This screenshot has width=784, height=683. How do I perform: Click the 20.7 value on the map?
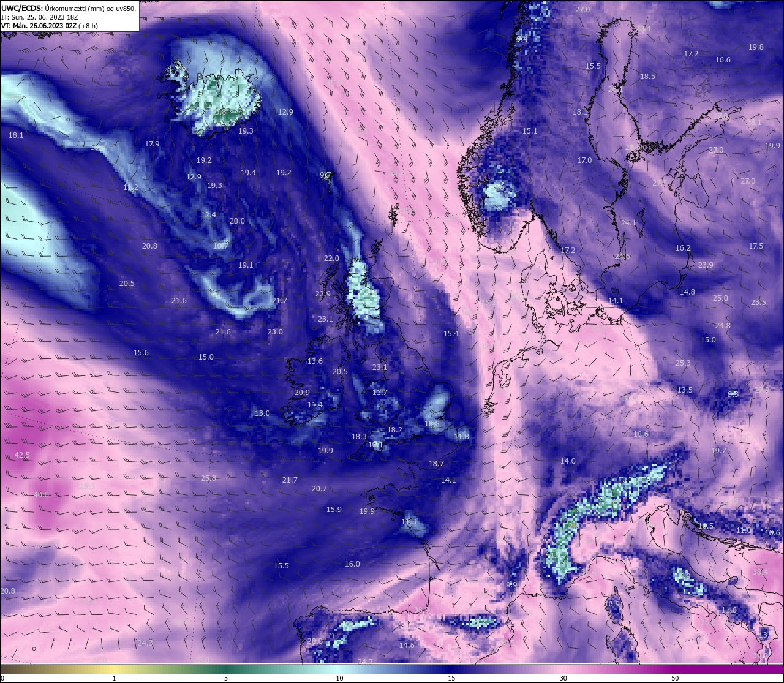[x=319, y=489]
